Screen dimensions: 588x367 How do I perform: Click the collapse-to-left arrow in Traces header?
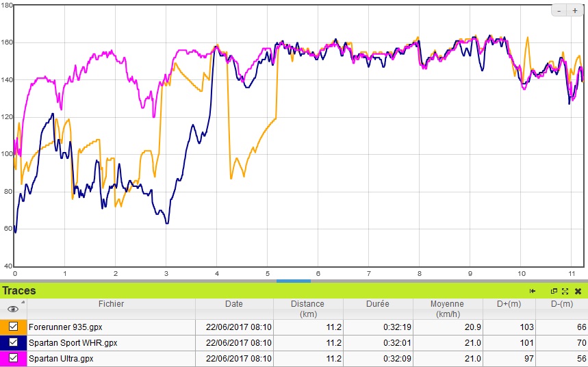[x=533, y=291]
